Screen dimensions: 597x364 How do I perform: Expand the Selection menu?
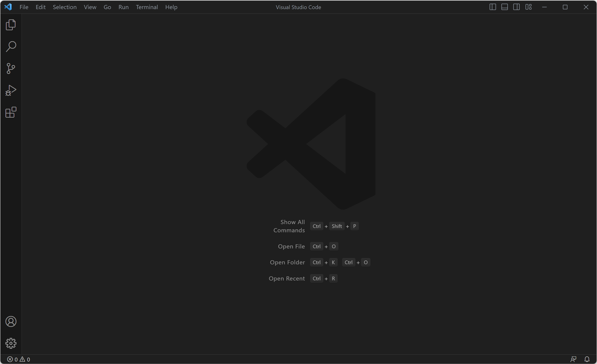65,7
